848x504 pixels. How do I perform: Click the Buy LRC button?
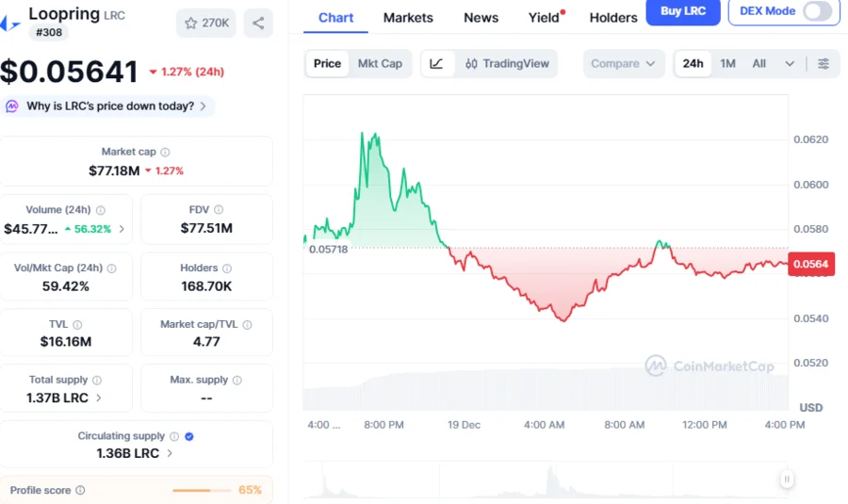pyautogui.click(x=683, y=11)
